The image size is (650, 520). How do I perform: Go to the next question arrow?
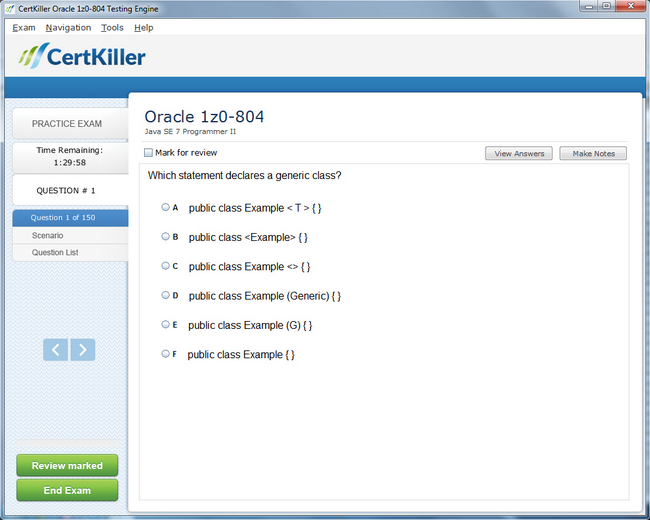click(82, 350)
